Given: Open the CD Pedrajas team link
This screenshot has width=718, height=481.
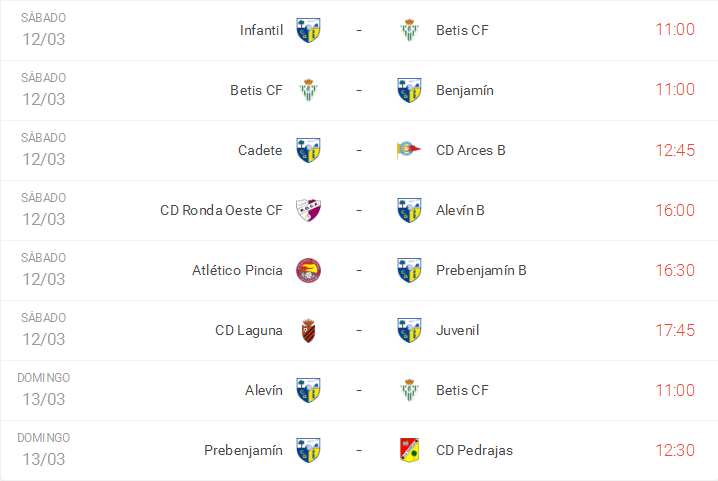Looking at the screenshot, I should (x=474, y=450).
